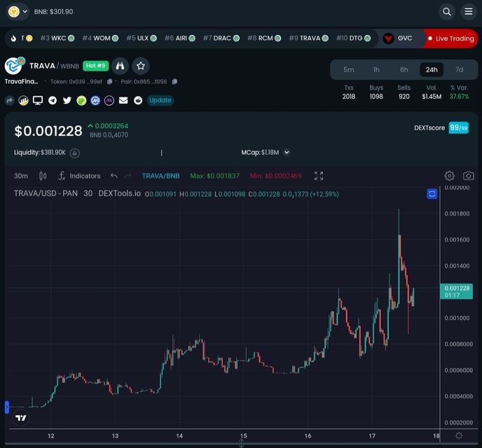Click the $0.001228 current price
Image resolution: width=482 pixels, height=448 pixels.
(x=48, y=131)
